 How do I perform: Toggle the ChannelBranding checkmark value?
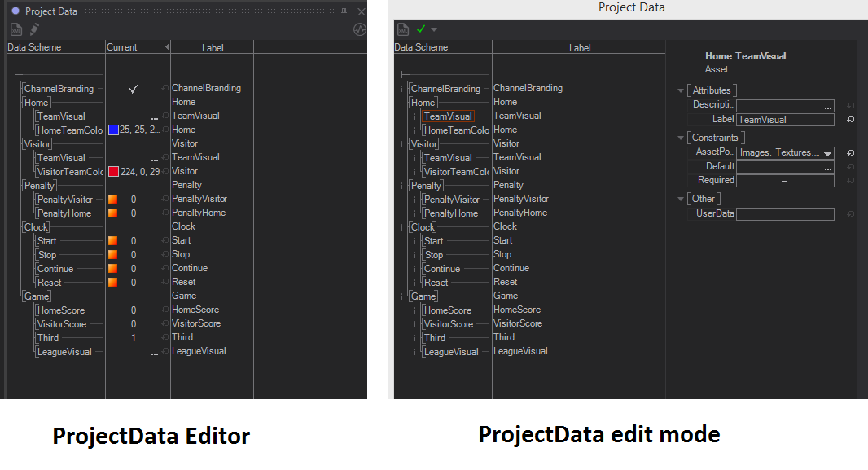134,89
